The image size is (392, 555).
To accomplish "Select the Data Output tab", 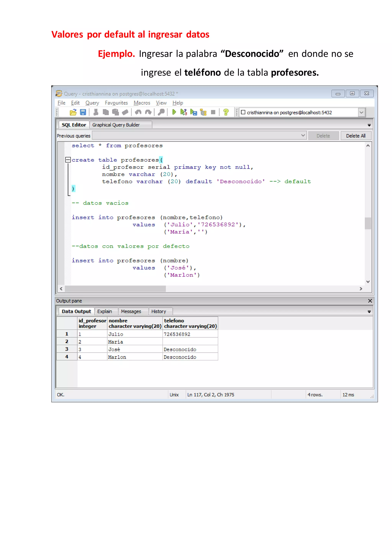I will coord(76,312).
